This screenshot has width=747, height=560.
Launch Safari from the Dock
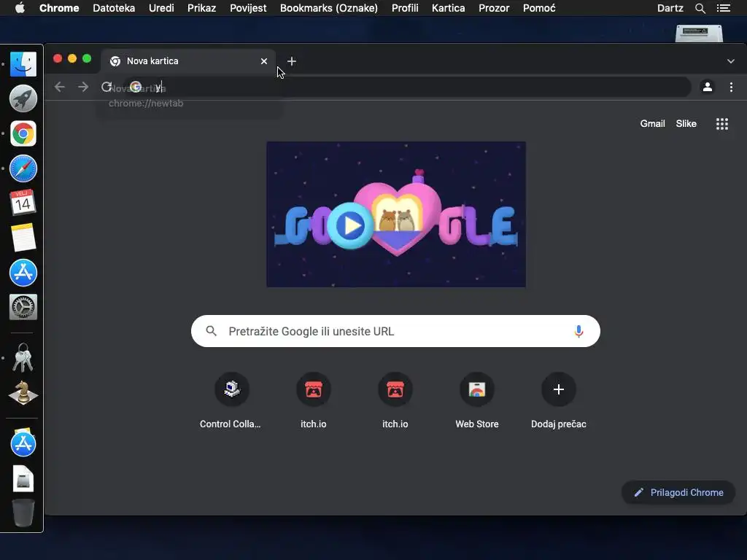(x=23, y=168)
